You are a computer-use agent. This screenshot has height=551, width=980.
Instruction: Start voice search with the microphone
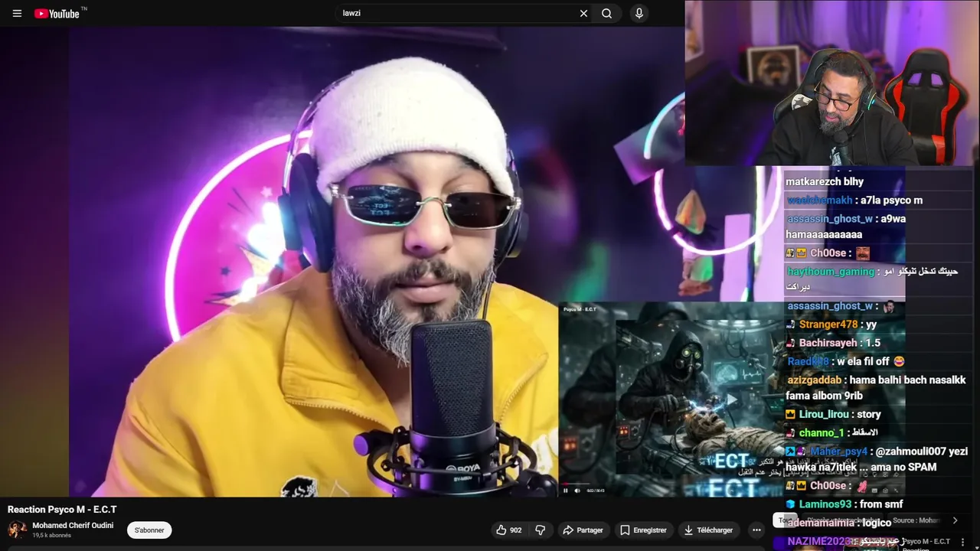(x=639, y=13)
